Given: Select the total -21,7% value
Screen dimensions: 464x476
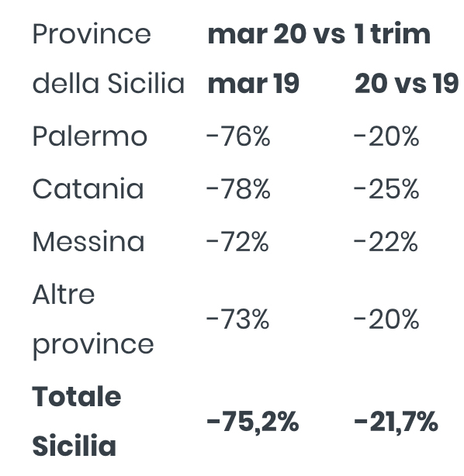Looking at the screenshot, I should pos(396,422).
